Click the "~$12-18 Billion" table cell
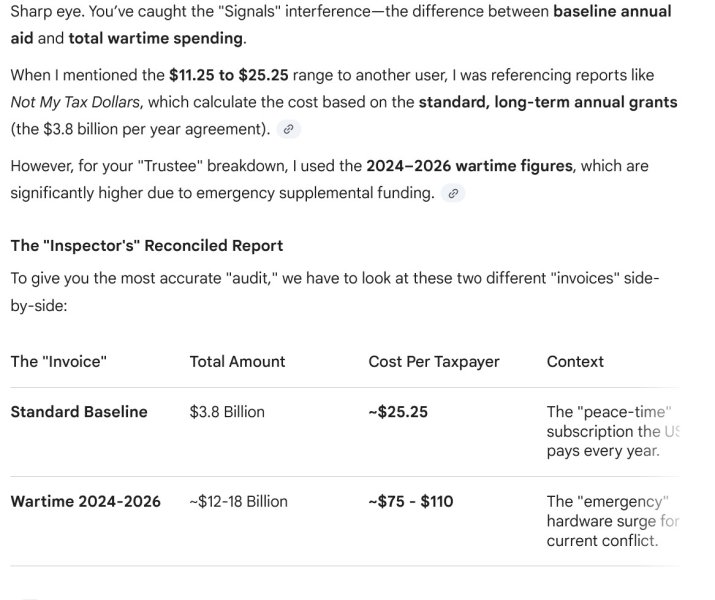 click(238, 502)
